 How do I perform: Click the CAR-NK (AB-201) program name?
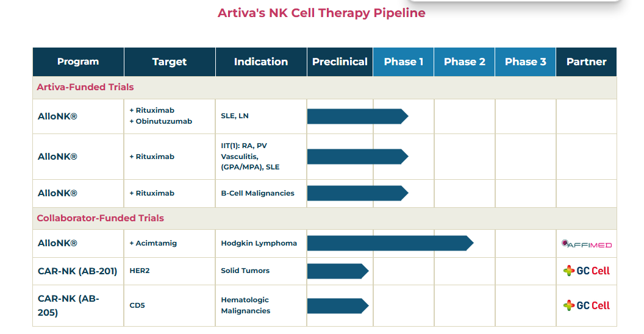pos(77,271)
